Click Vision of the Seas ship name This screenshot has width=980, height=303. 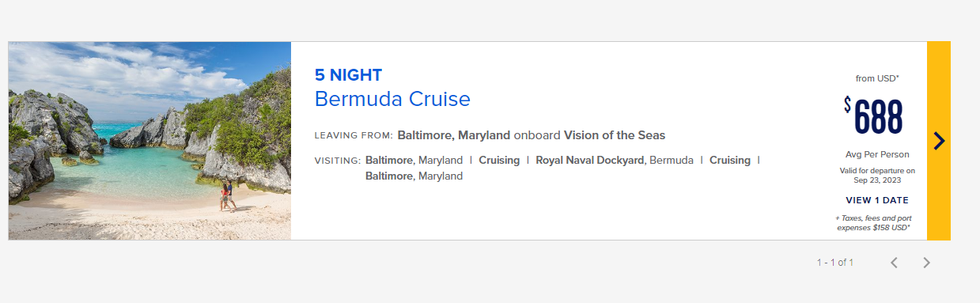click(x=615, y=134)
